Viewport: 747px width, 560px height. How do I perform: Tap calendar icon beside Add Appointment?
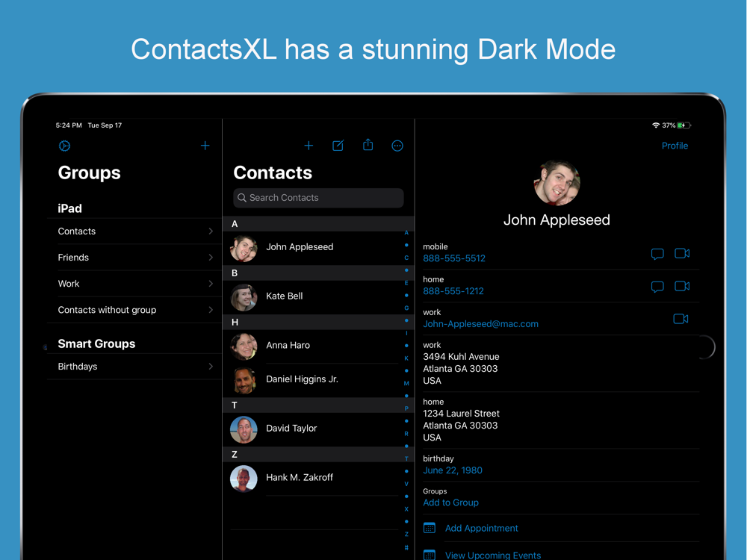click(x=430, y=528)
